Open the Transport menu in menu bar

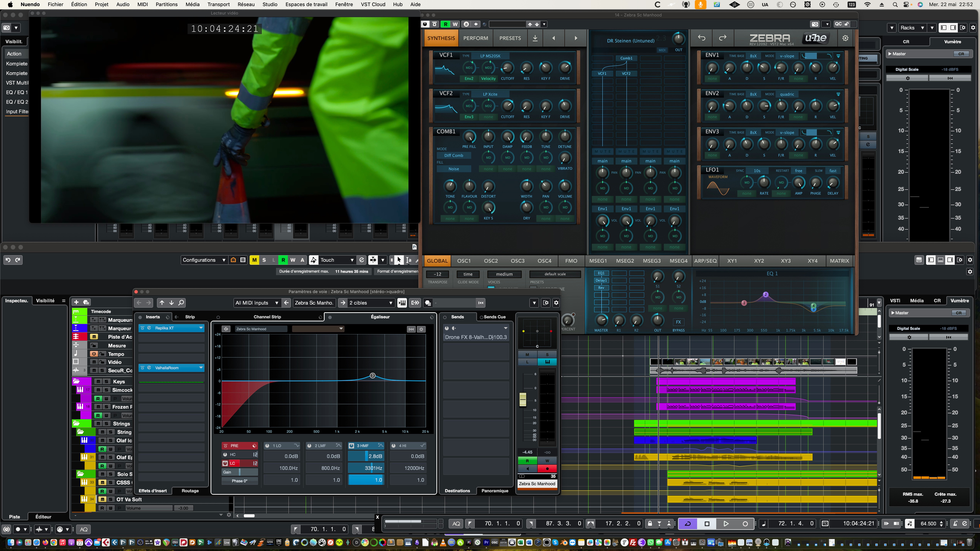(x=218, y=4)
